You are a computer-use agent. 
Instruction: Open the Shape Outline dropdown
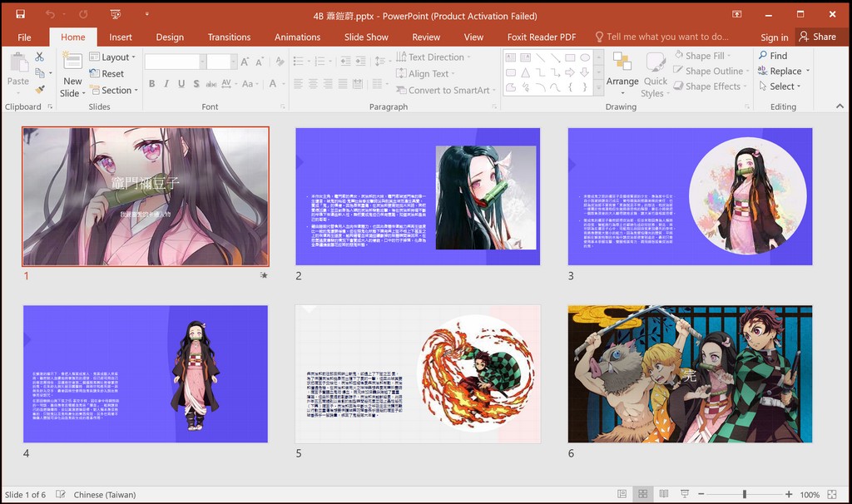tap(711, 71)
